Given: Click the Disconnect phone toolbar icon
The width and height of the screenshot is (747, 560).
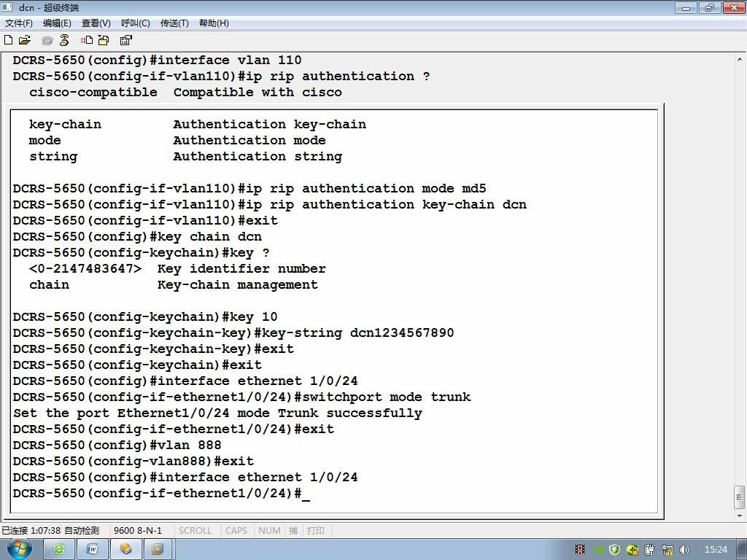Looking at the screenshot, I should (x=64, y=40).
